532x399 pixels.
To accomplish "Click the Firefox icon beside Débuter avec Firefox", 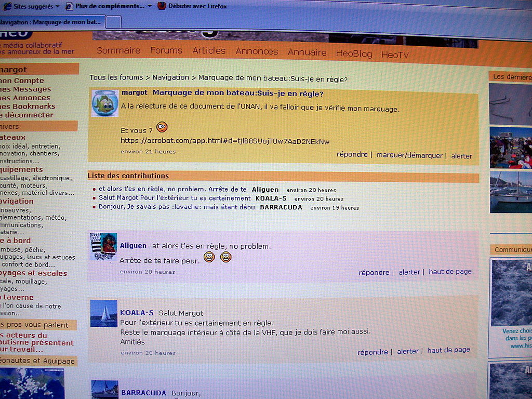I will pos(162,6).
